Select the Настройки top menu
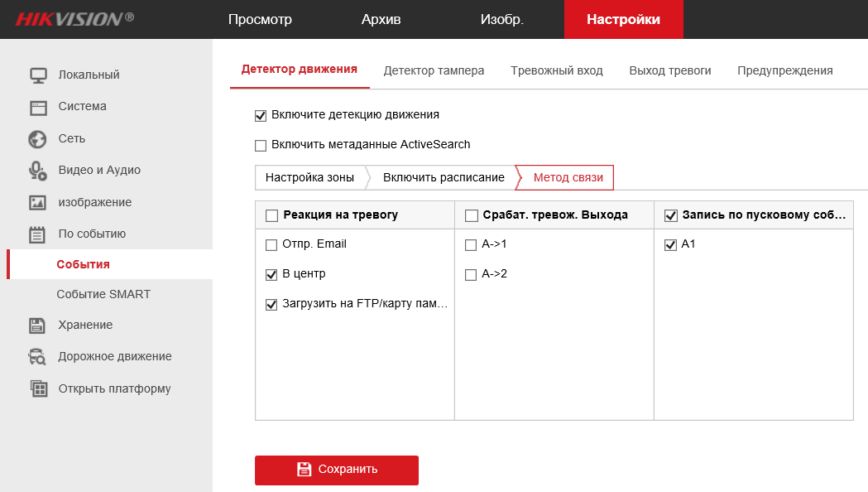 tap(623, 19)
